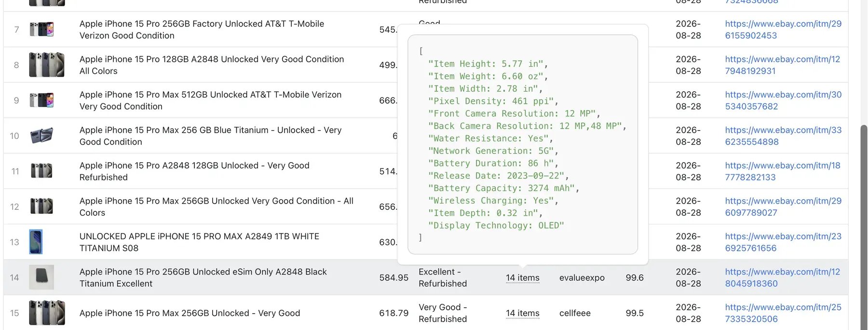Open the eBay link ending 6925761656
Screen dimensions: 868x330
783,242
